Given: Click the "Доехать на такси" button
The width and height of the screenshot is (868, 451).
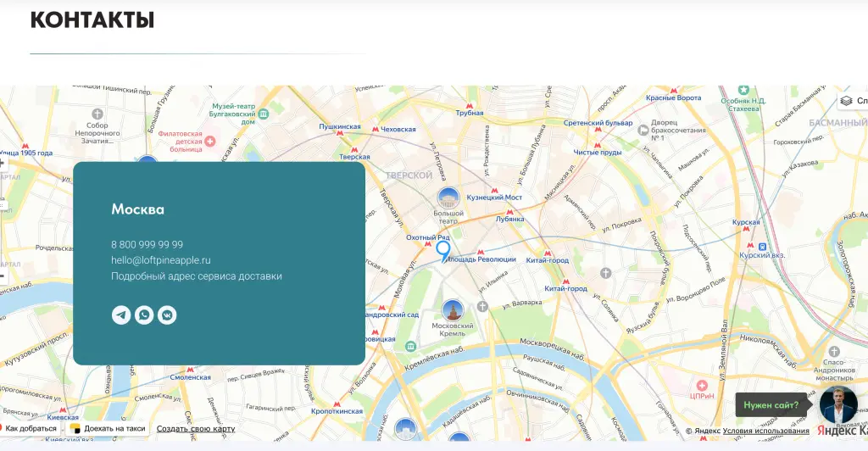Looking at the screenshot, I should coord(108,428).
